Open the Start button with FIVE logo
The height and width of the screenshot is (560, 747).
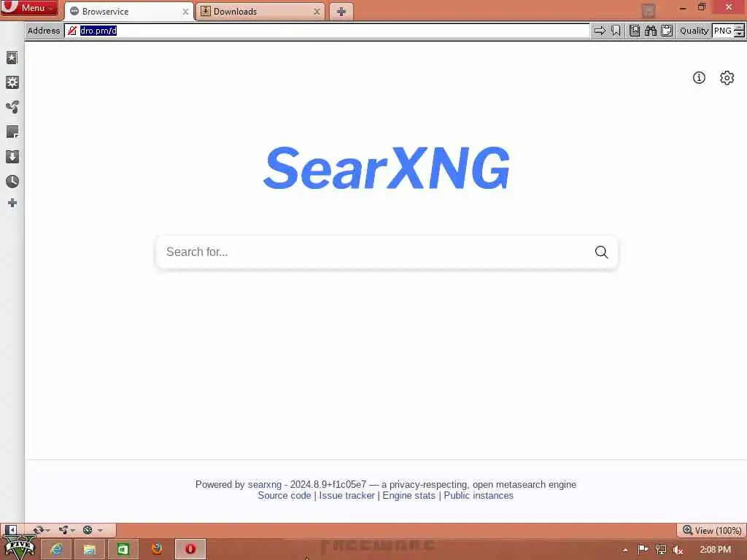(19, 548)
